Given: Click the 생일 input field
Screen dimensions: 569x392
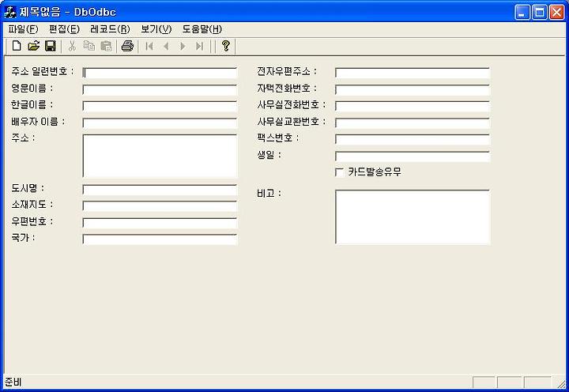Looking at the screenshot, I should tap(413, 156).
